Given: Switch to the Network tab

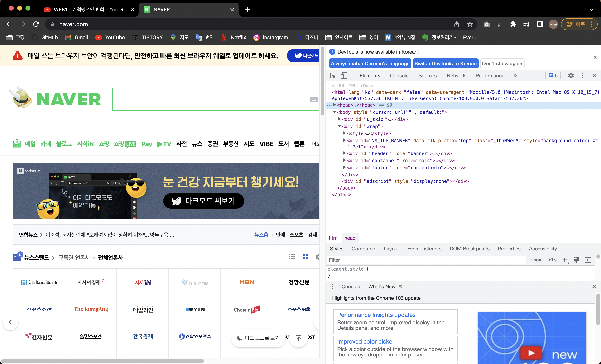Looking at the screenshot, I should click(456, 75).
